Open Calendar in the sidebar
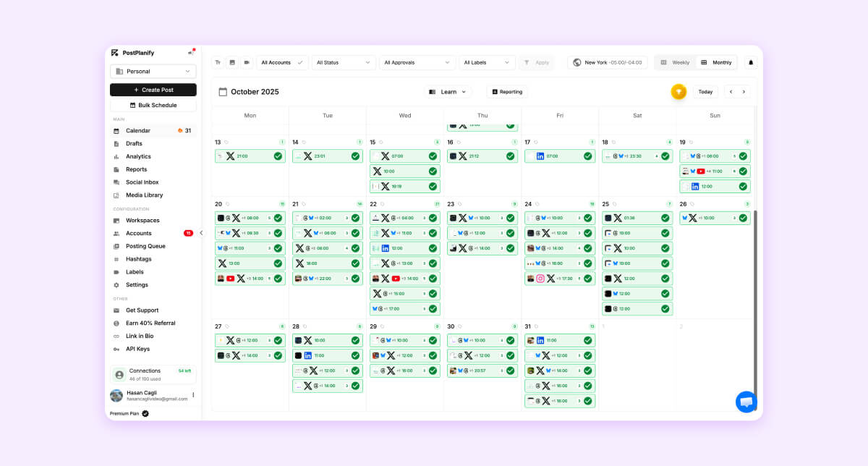The height and width of the screenshot is (466, 868). coord(153,130)
